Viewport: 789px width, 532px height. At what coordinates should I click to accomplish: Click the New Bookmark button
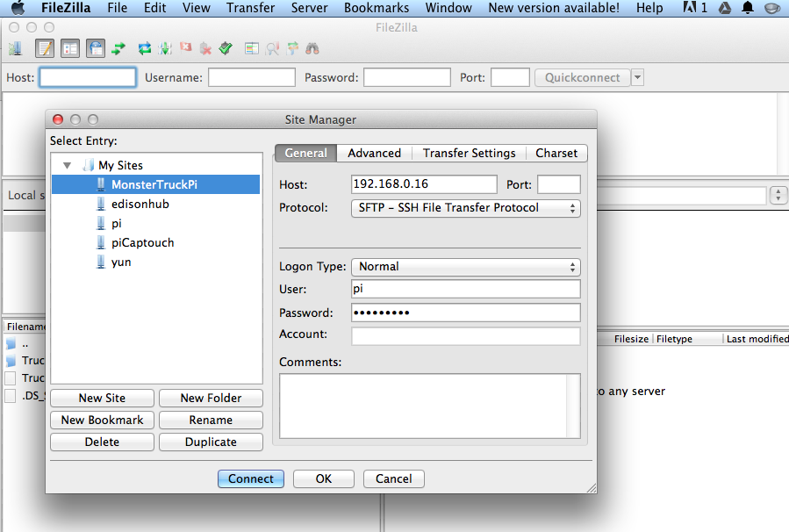102,421
